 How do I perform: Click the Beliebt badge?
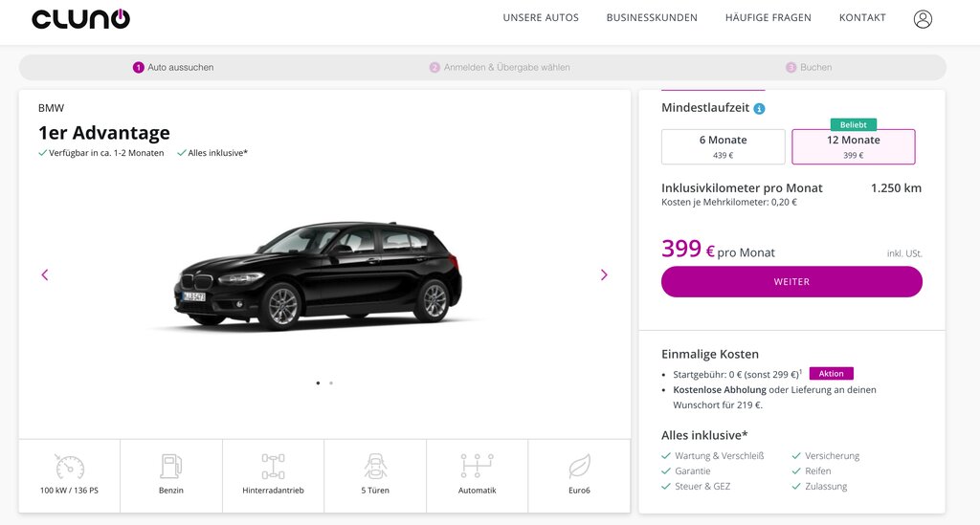click(853, 124)
